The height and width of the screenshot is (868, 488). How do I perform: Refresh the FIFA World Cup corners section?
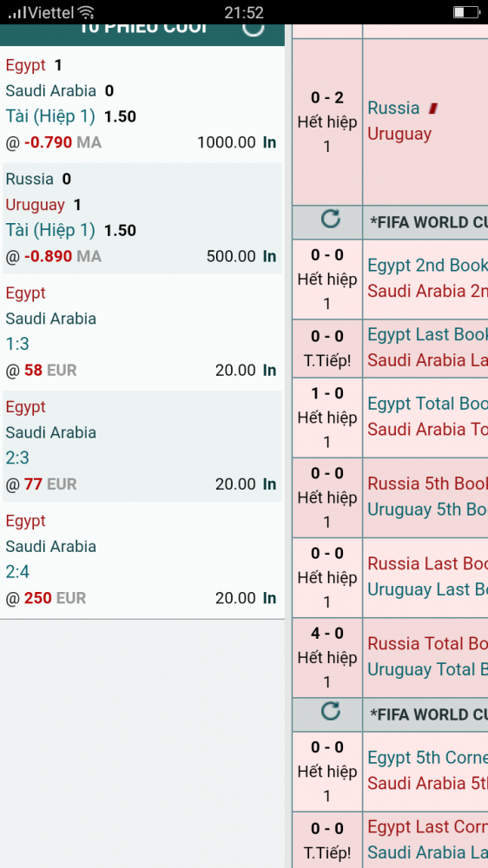pos(331,712)
